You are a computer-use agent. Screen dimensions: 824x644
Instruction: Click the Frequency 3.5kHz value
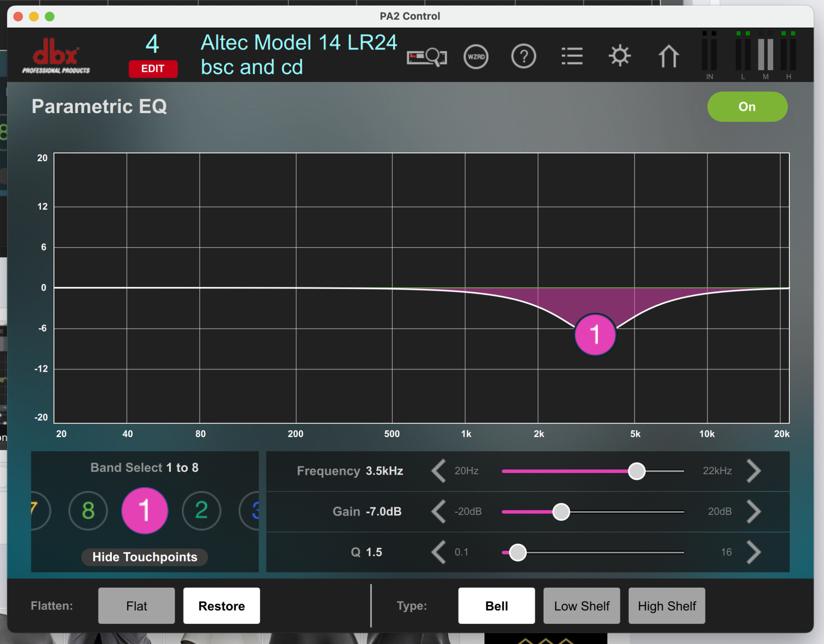click(x=384, y=471)
